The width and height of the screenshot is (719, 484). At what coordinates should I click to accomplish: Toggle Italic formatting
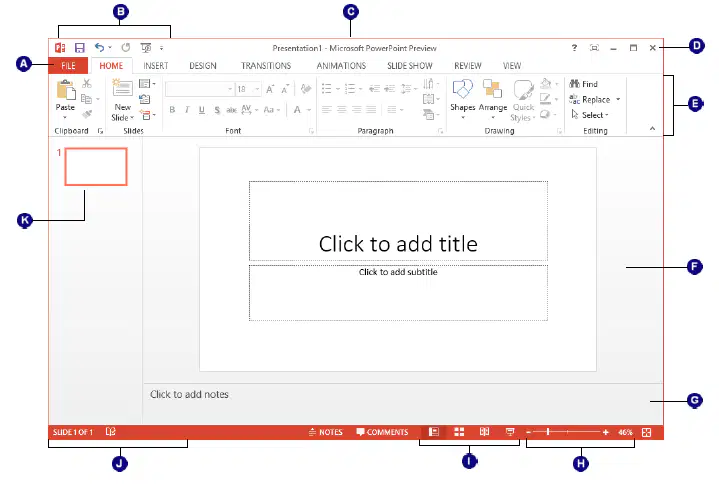(187, 110)
